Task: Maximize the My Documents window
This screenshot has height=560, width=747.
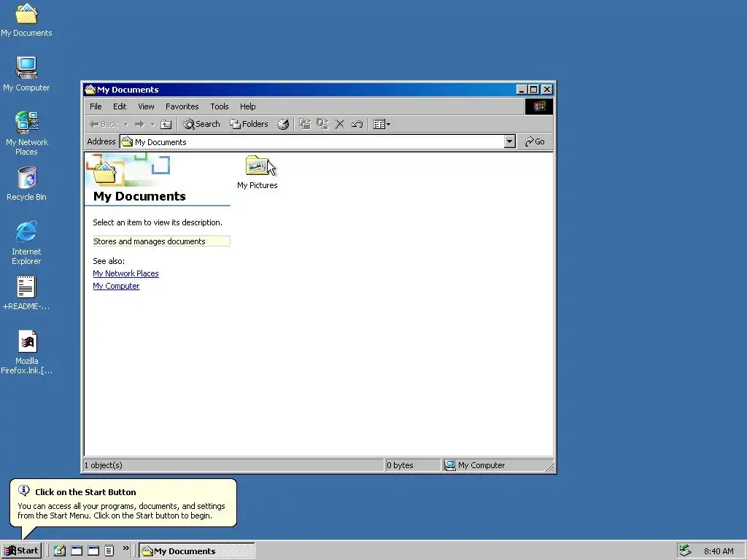Action: click(534, 90)
